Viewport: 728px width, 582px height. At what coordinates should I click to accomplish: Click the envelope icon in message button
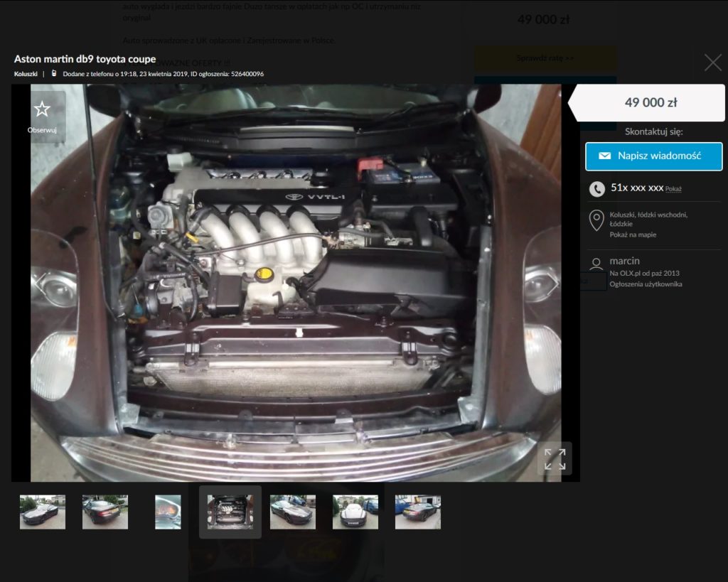[x=604, y=156]
